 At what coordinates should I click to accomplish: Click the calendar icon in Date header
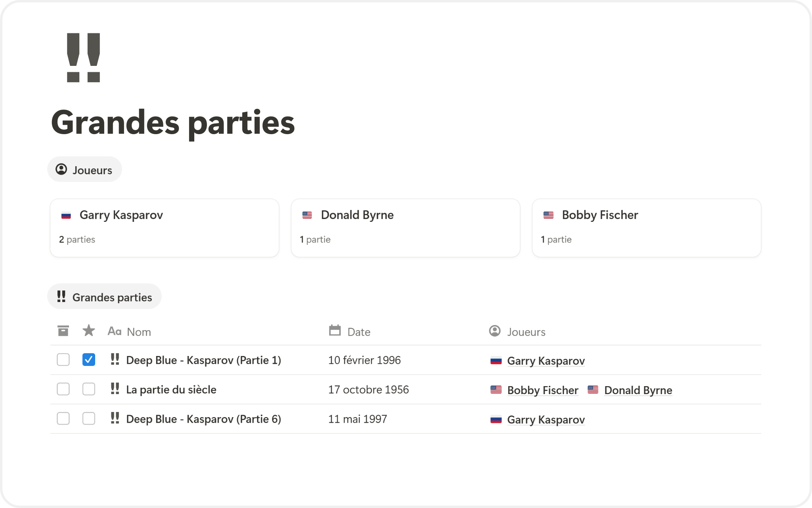pyautogui.click(x=335, y=330)
